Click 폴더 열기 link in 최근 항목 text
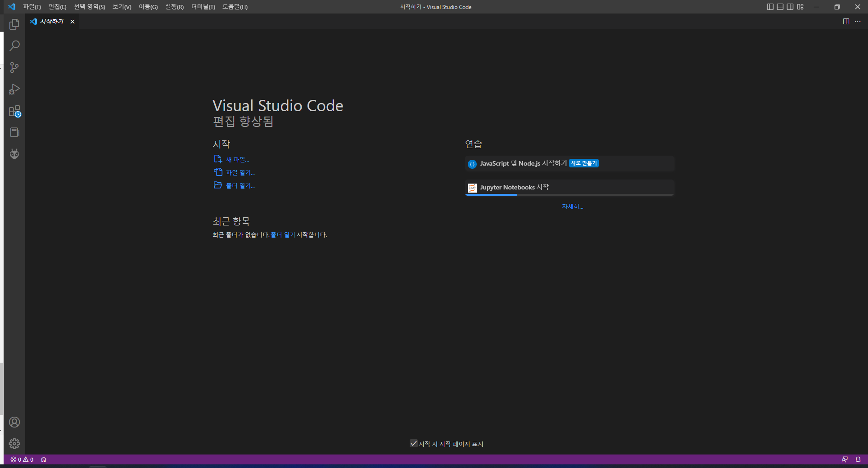The height and width of the screenshot is (468, 868). tap(283, 235)
